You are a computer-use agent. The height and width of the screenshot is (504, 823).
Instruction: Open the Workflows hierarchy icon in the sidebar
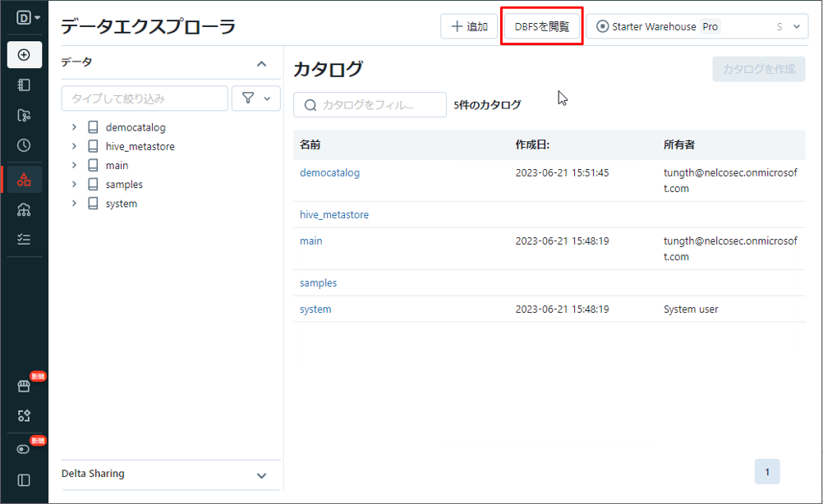[24, 209]
